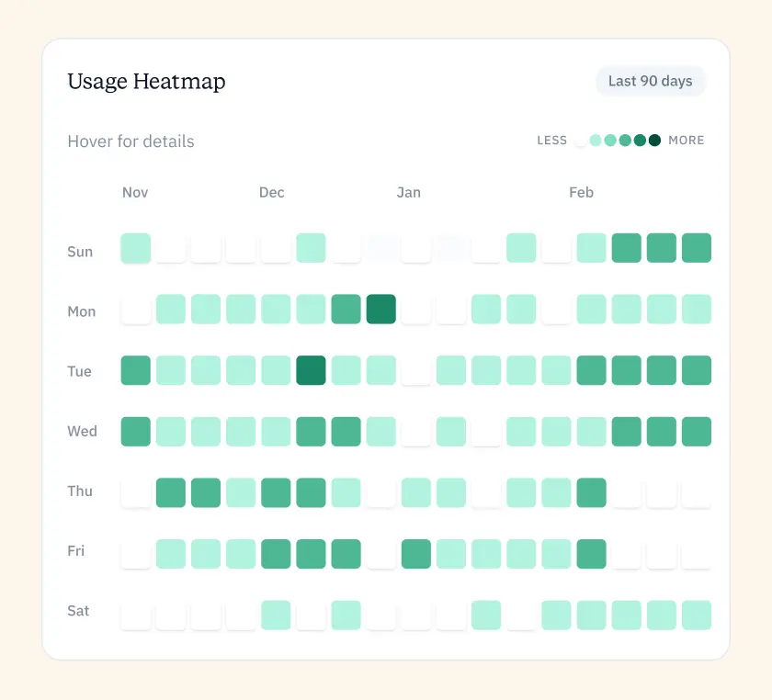Viewport: 772px width, 700px height.
Task: Click the darkest legend dot beside MORE
Action: [654, 141]
